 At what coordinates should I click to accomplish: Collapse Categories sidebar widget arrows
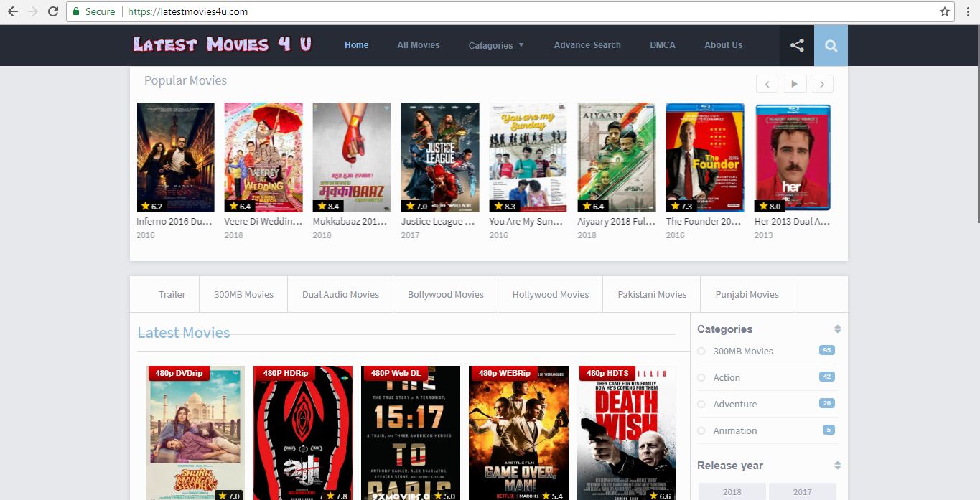[x=837, y=329]
